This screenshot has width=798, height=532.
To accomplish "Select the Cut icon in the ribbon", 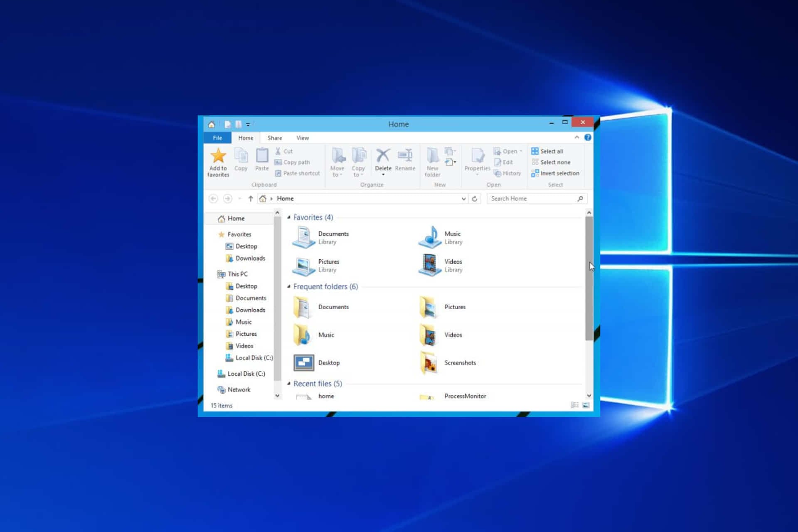I will pos(279,151).
